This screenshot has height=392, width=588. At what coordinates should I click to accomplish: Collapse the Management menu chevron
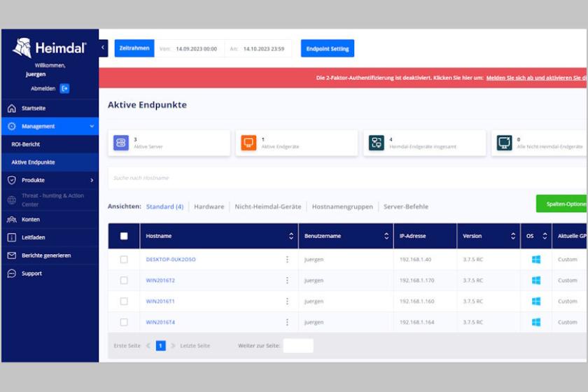(92, 127)
